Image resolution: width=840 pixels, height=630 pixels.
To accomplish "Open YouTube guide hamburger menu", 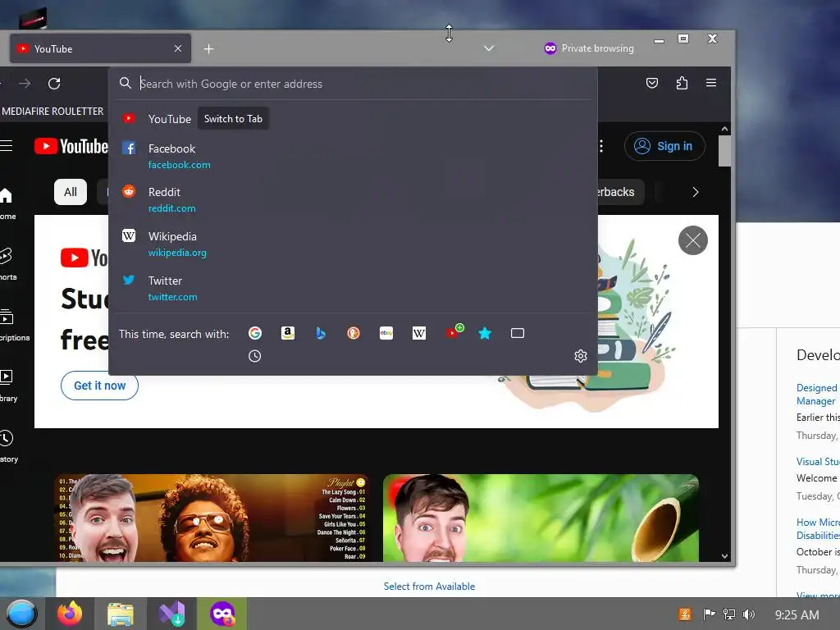I will point(6,146).
